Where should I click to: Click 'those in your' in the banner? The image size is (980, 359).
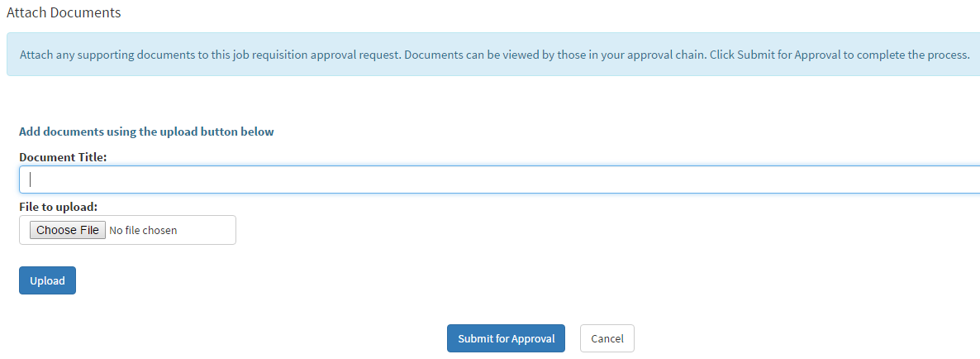[x=583, y=55]
